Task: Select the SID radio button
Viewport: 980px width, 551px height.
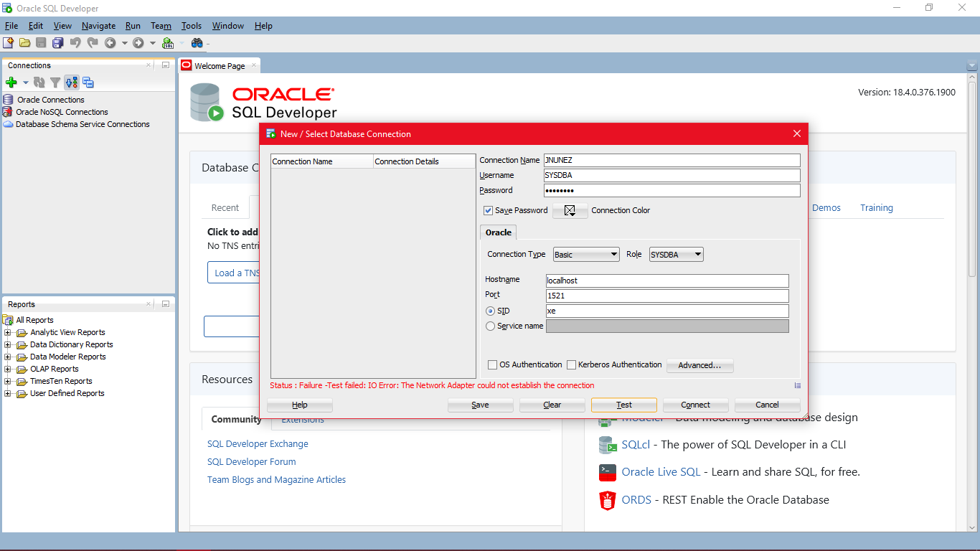Action: pyautogui.click(x=491, y=311)
